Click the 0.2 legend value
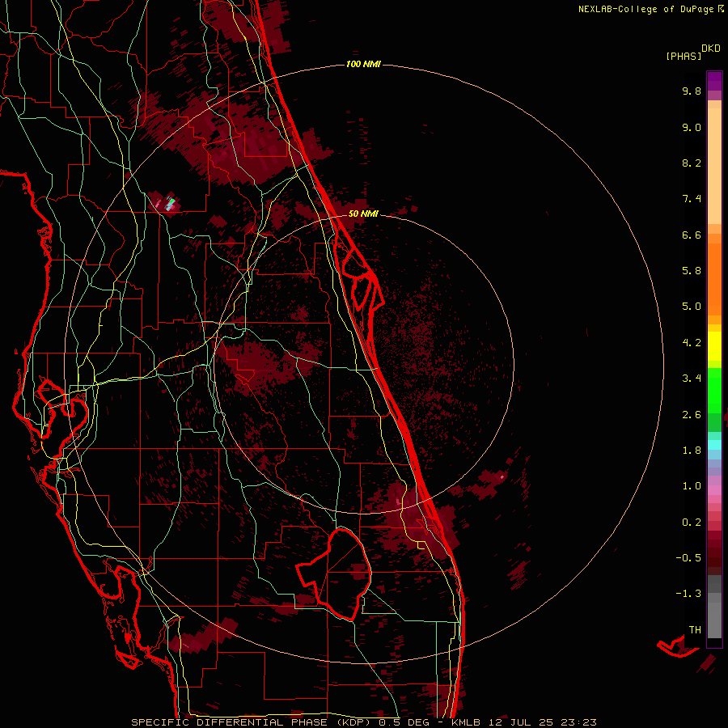The height and width of the screenshot is (728, 728). point(692,523)
